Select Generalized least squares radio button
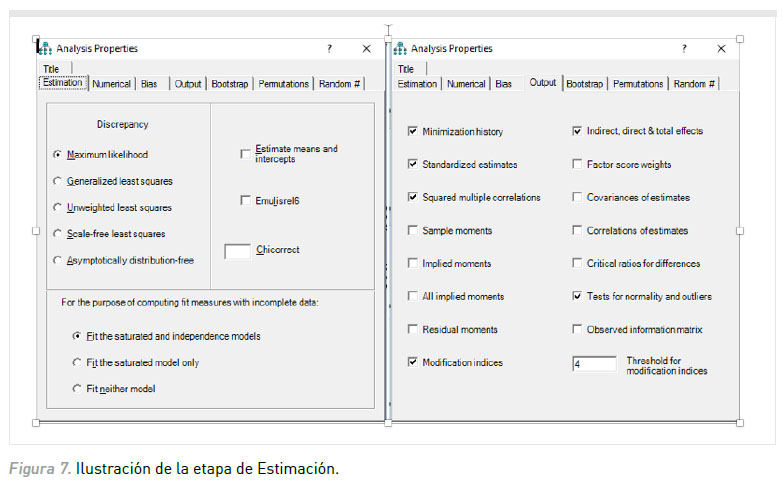Image resolution: width=783 pixels, height=482 pixels. click(57, 181)
